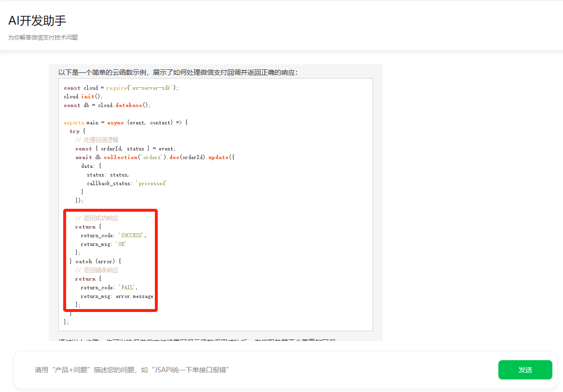Viewport: 563px width, 392px height.
Task: Click the return_code: 'FAIL' line
Action: click(x=109, y=287)
